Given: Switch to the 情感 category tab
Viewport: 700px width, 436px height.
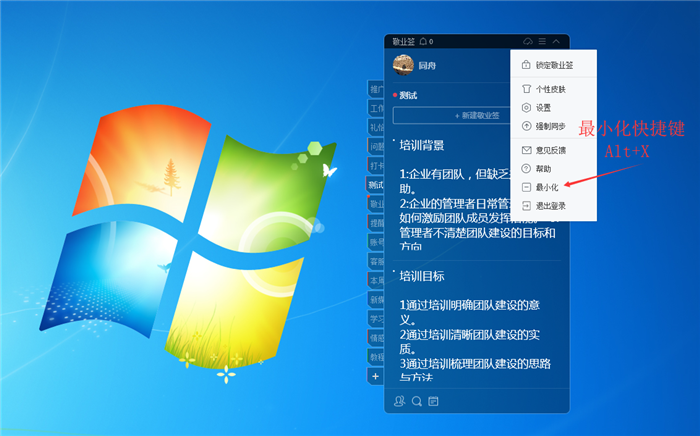Looking at the screenshot, I should [x=376, y=338].
